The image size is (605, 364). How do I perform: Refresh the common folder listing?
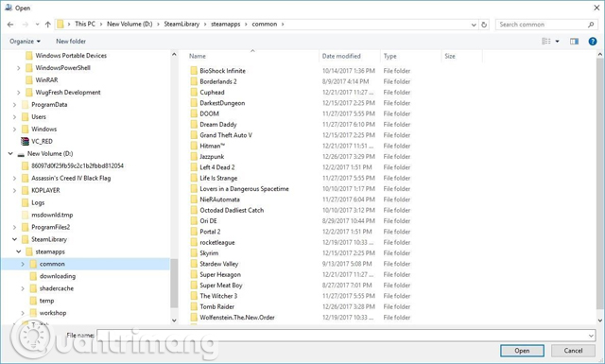(484, 25)
